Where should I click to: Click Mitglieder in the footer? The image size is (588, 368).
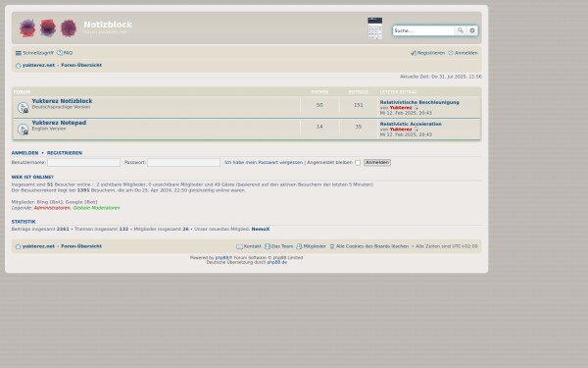coord(312,246)
